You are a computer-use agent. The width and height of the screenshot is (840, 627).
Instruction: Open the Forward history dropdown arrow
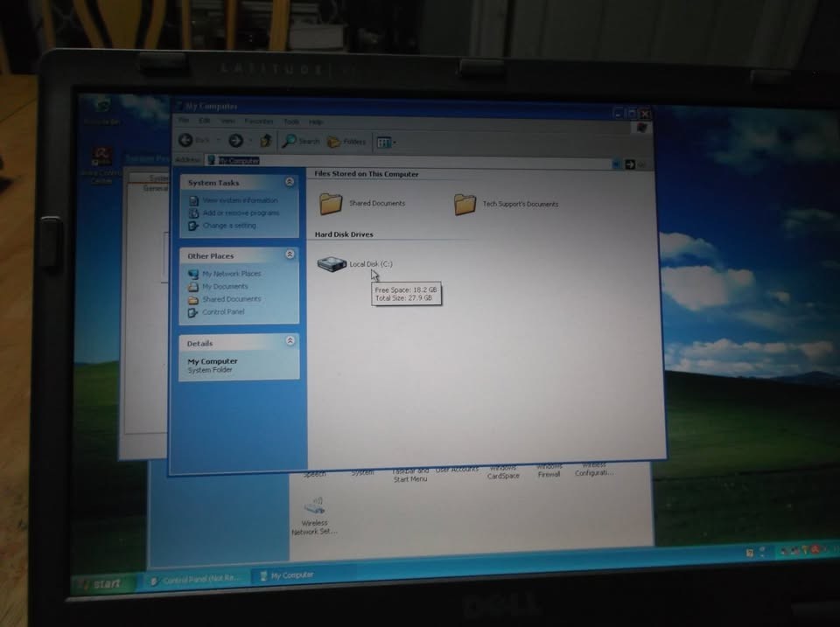(x=250, y=141)
